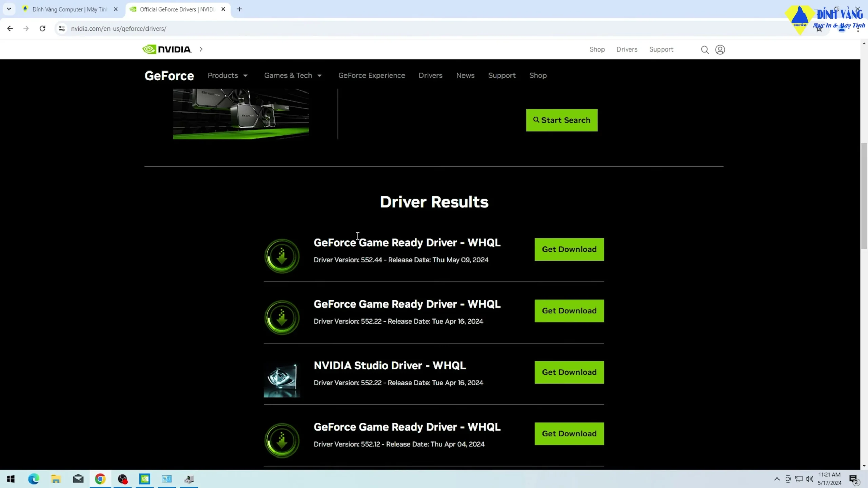
Task: Click Shop link in top NVIDIA header
Action: pyautogui.click(x=597, y=49)
